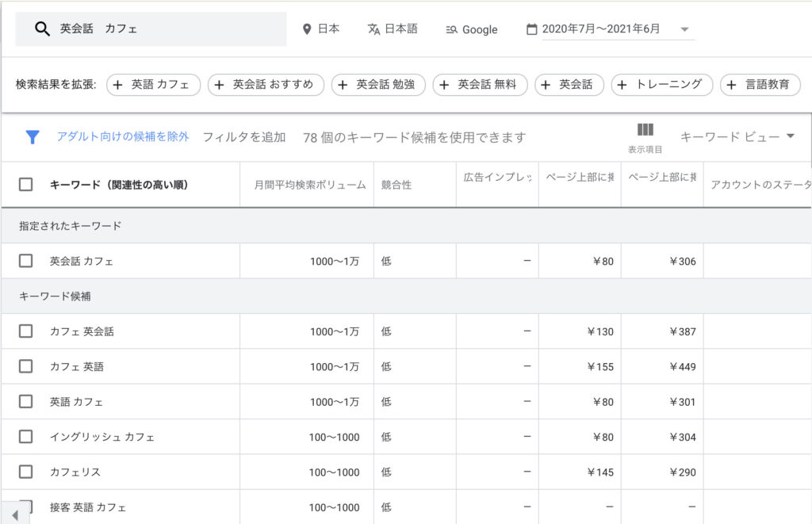Click the アダルト向けの候補を除外 link
812x524 pixels.
point(123,136)
